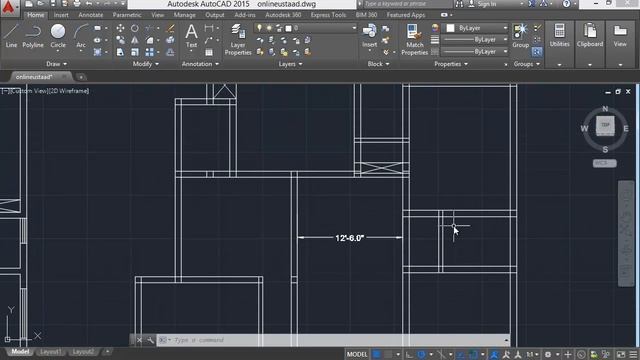Expand the Modify panel
Viewport: 640px width, 360px height.
click(146, 64)
